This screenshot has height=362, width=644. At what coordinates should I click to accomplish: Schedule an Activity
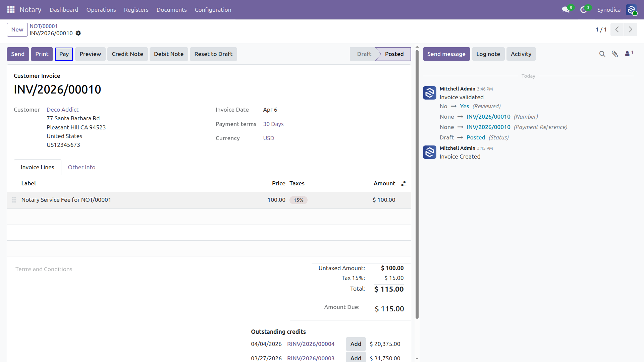[521, 54]
